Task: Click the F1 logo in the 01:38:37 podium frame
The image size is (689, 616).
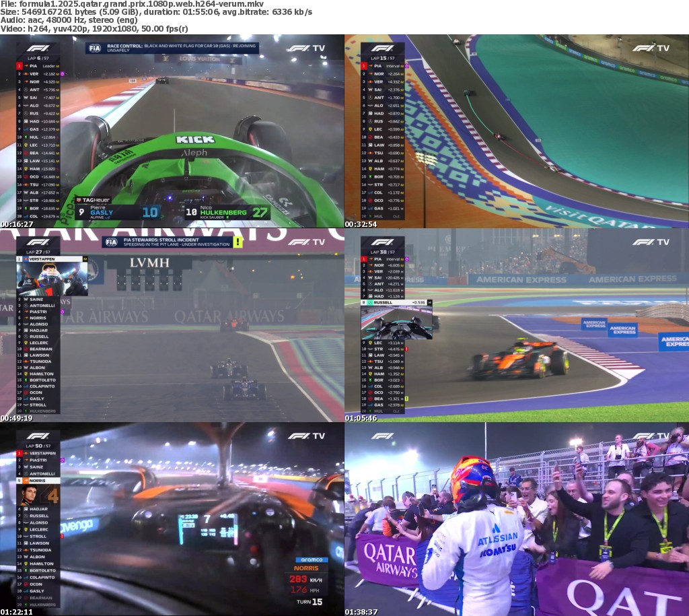Action: click(382, 436)
